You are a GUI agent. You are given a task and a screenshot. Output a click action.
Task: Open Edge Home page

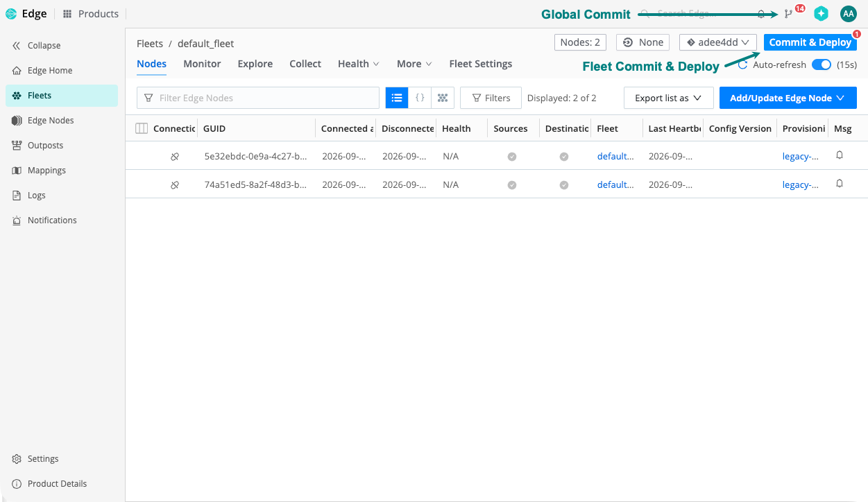click(42, 71)
